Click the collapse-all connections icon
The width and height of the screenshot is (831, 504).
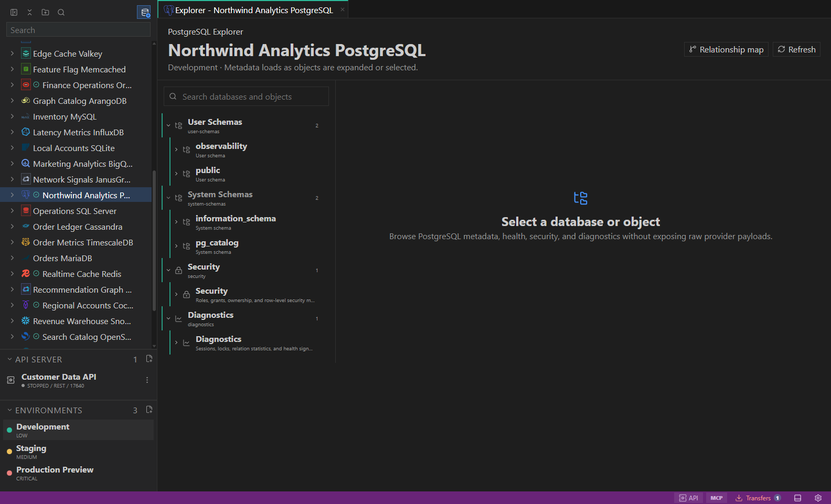30,12
